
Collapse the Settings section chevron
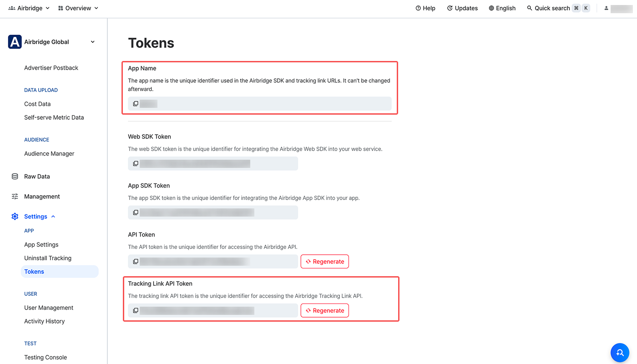53,217
